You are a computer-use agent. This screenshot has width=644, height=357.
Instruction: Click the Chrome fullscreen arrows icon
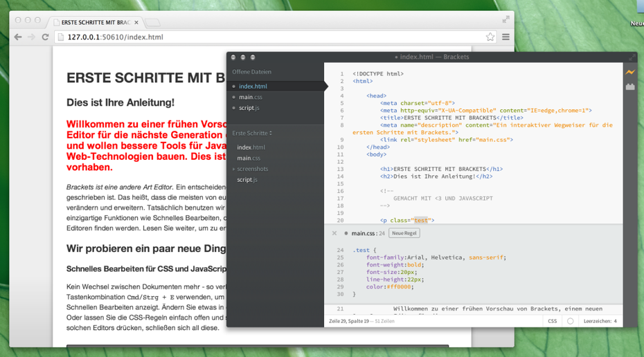pyautogui.click(x=506, y=19)
